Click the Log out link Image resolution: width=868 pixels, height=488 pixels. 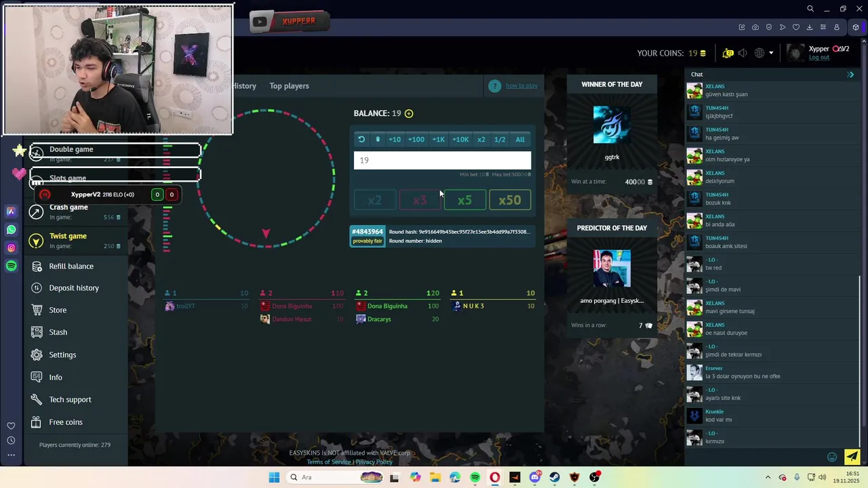pos(819,58)
